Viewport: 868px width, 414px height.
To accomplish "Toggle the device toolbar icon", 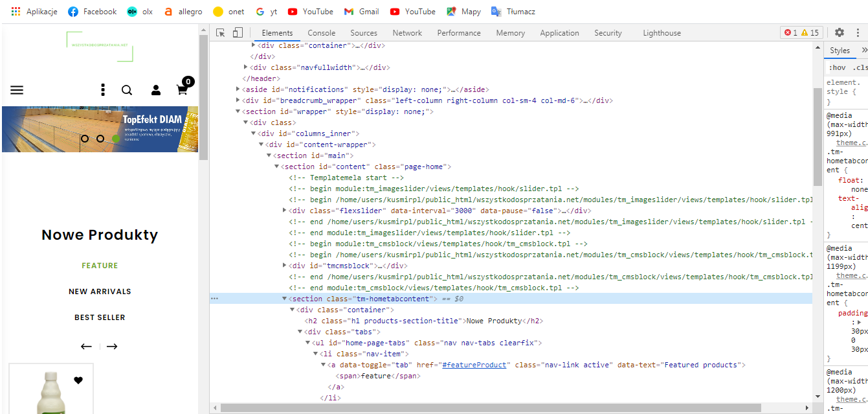I will tap(238, 33).
